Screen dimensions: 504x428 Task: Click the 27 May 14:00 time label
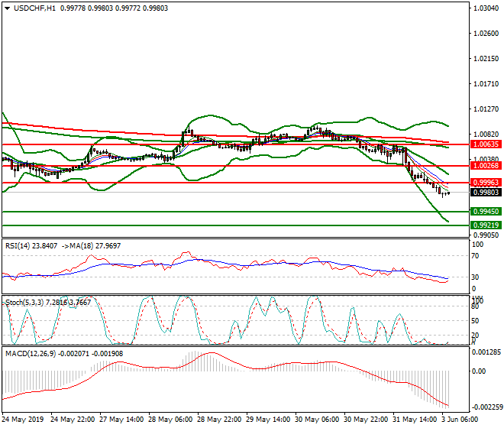point(121,420)
